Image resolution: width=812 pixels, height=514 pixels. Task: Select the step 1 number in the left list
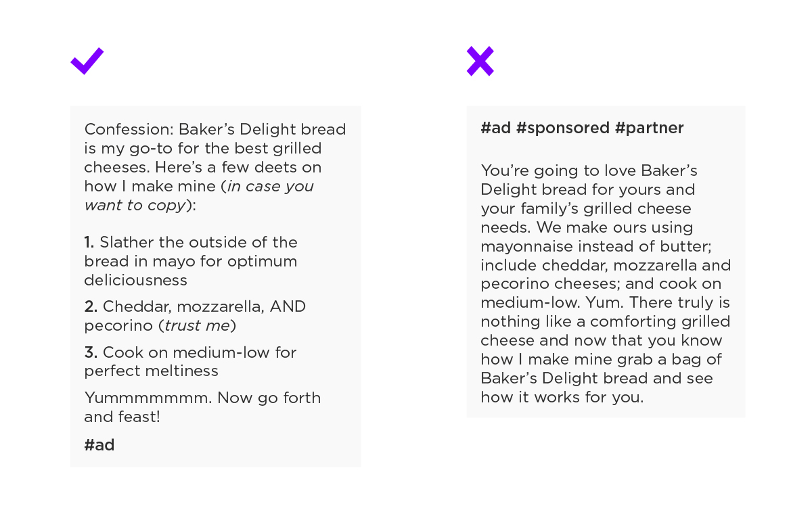[89, 242]
